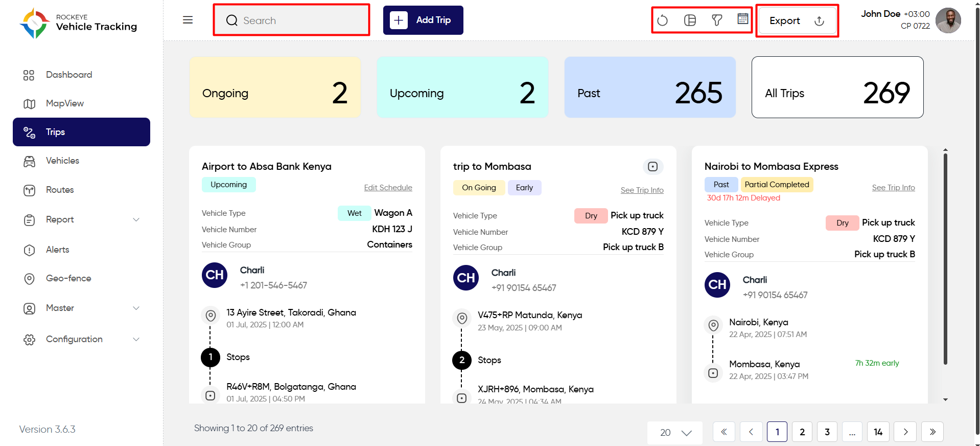Open MapView in the sidebar

click(x=82, y=104)
